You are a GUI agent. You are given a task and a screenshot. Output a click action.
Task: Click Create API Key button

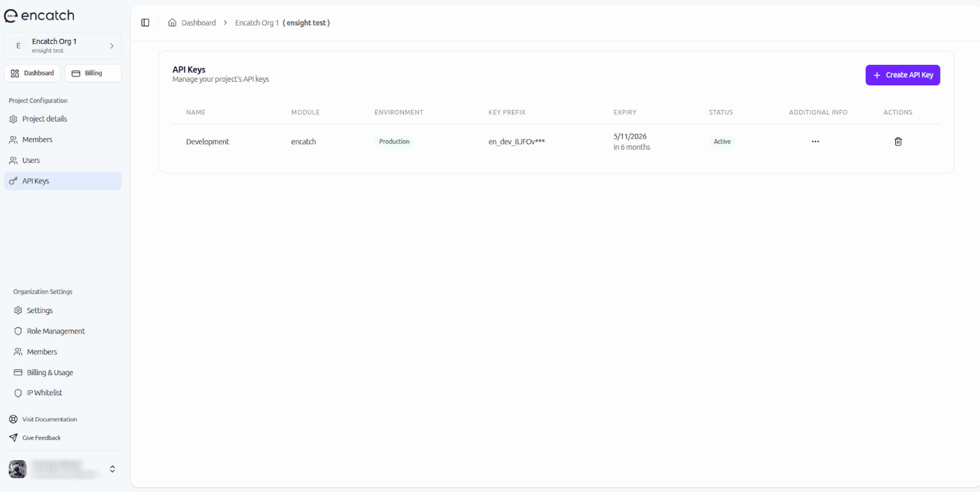(902, 75)
